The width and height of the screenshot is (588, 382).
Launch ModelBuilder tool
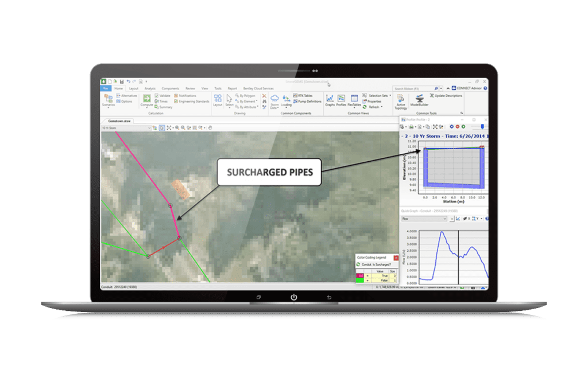pyautogui.click(x=419, y=100)
